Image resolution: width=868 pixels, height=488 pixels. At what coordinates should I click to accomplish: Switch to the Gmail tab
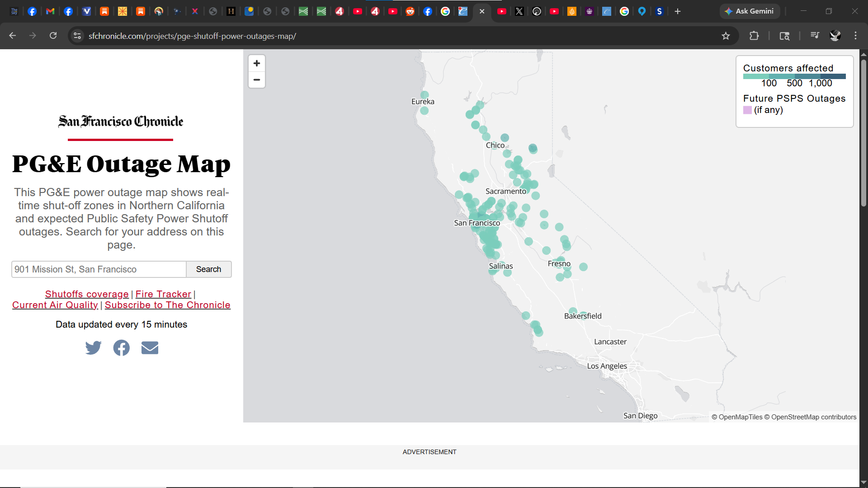point(50,11)
